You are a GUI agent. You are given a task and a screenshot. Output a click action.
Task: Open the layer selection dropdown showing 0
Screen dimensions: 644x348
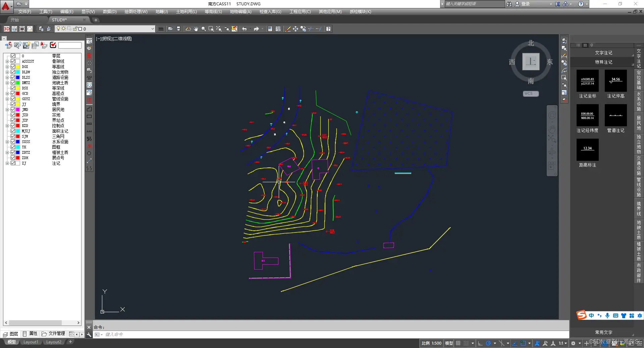[x=105, y=29]
